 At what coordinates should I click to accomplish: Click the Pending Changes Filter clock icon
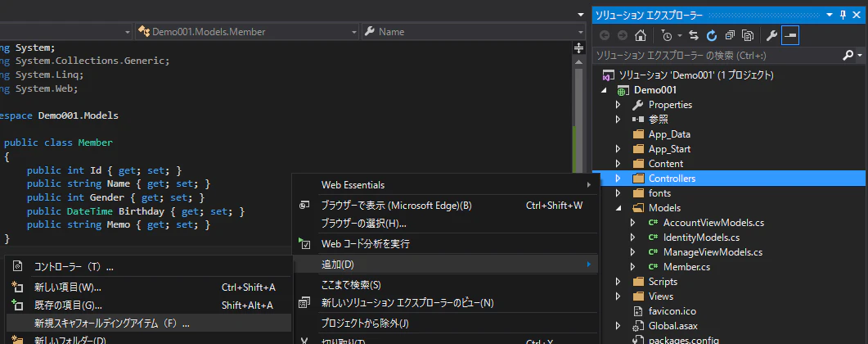[x=667, y=35]
